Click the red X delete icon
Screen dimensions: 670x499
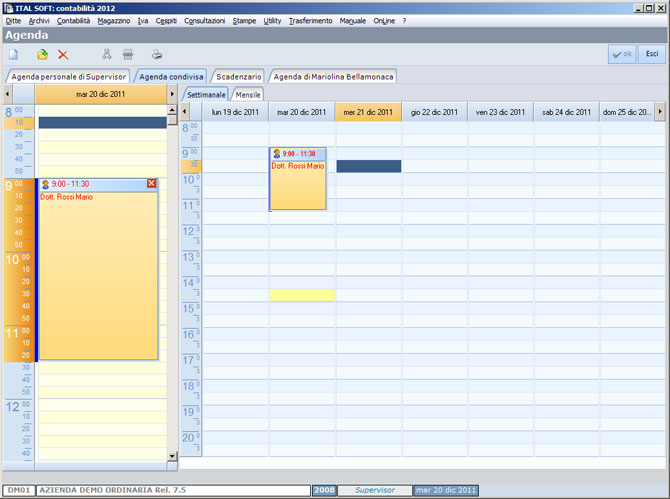tap(63, 55)
